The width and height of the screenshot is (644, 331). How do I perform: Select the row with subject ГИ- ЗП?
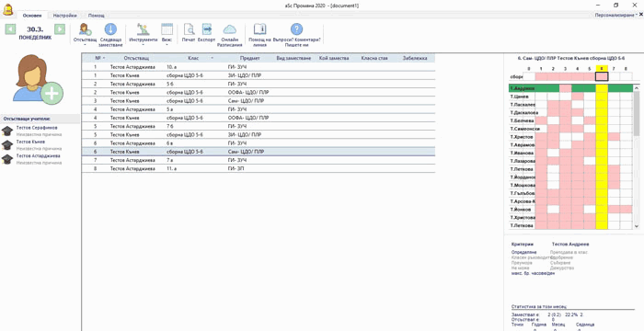[258, 168]
